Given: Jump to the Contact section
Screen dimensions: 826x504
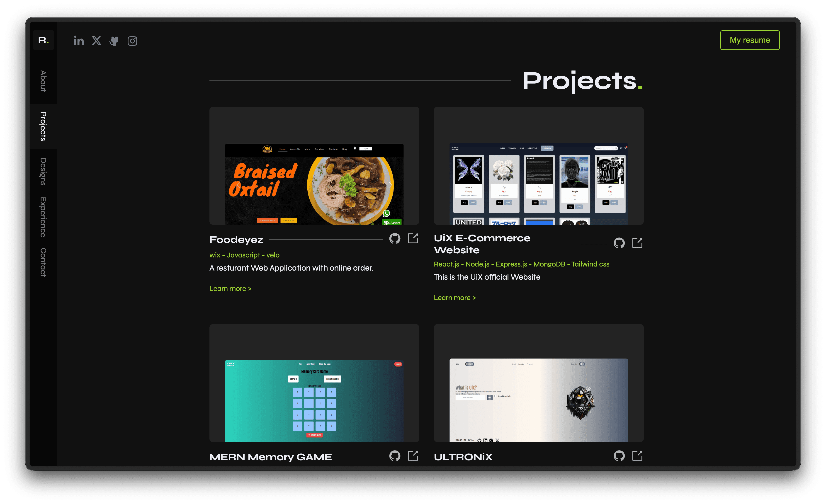Looking at the screenshot, I should point(43,262).
